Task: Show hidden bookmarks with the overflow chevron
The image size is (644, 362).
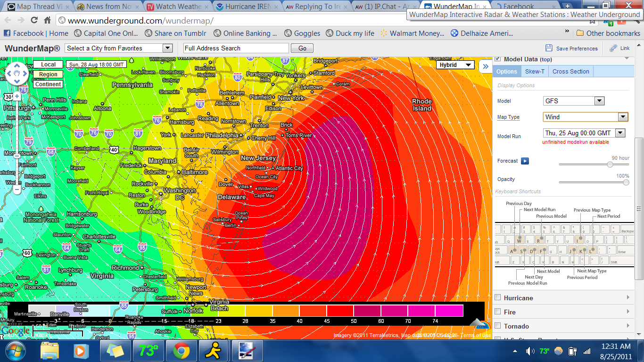Action: (x=567, y=31)
